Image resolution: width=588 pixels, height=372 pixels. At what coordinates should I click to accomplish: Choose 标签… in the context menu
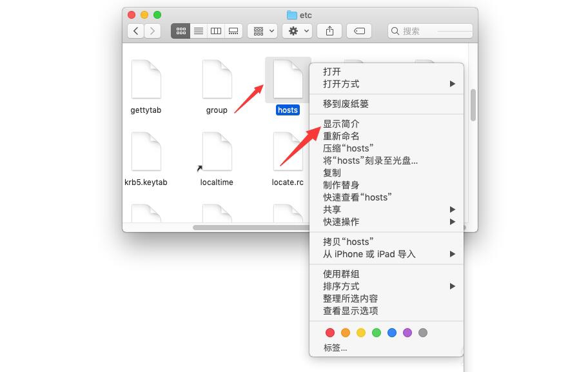[x=386, y=348]
